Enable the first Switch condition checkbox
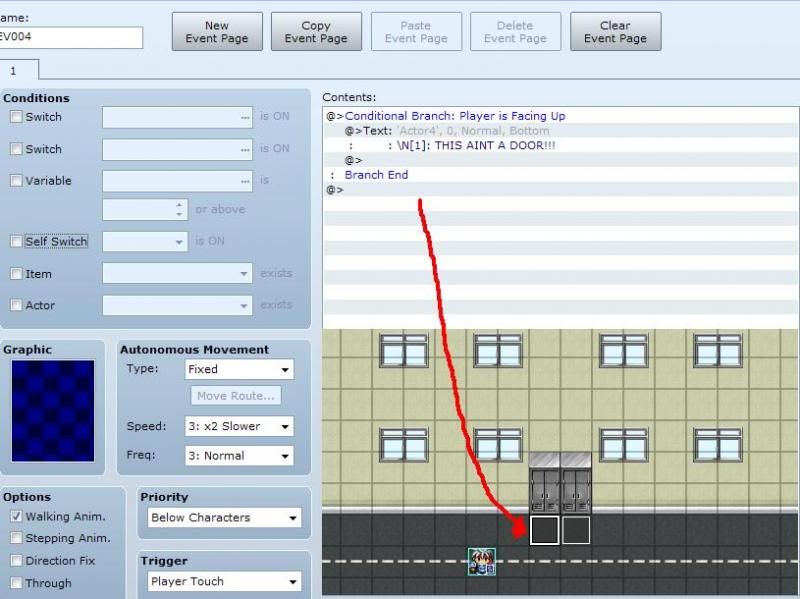Viewport: 800px width, 599px height. pyautogui.click(x=16, y=117)
